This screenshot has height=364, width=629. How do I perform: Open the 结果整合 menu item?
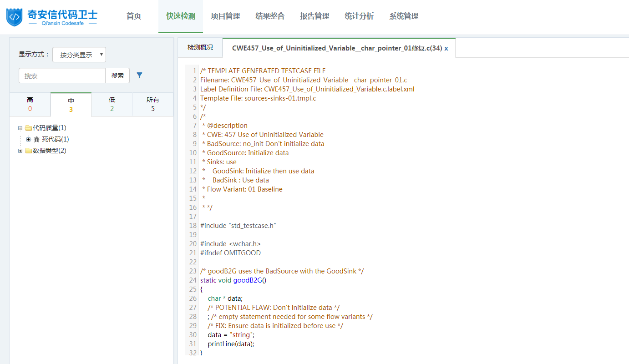tap(270, 16)
